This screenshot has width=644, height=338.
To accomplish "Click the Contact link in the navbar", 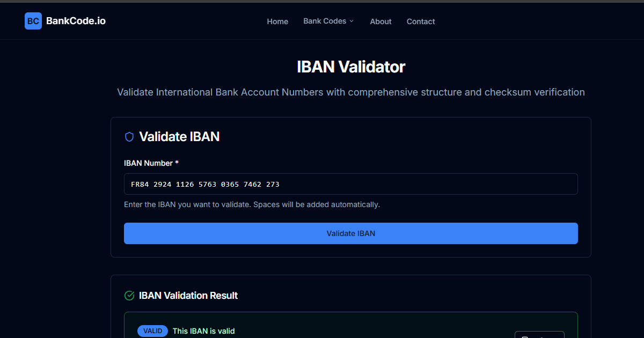I will coord(421,21).
